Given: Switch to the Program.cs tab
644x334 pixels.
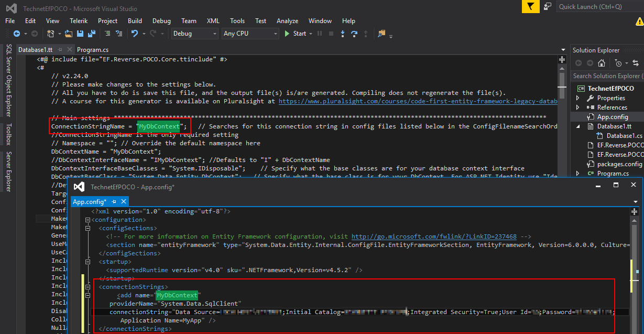Looking at the screenshot, I should tap(93, 50).
